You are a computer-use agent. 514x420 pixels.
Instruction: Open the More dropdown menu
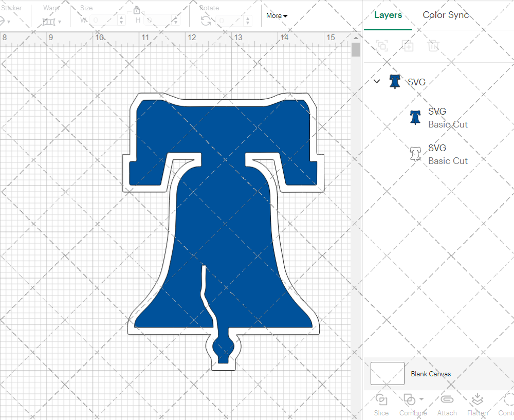pos(277,16)
